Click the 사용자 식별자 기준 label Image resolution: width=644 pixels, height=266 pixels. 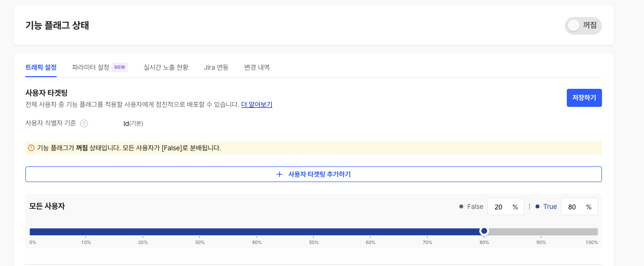pos(51,123)
